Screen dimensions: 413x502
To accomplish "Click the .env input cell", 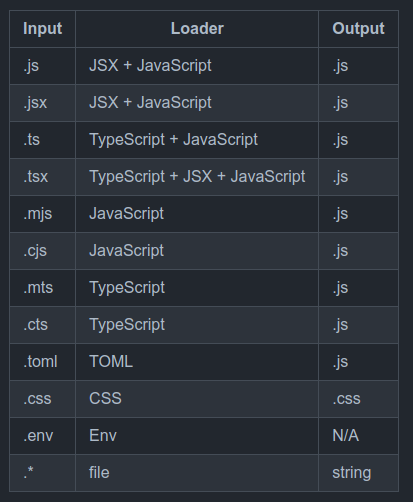I will point(43,436).
